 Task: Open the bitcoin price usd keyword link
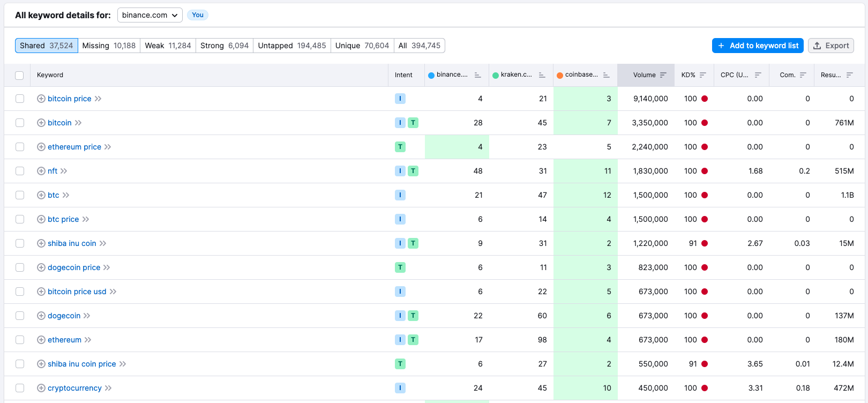coord(77,292)
